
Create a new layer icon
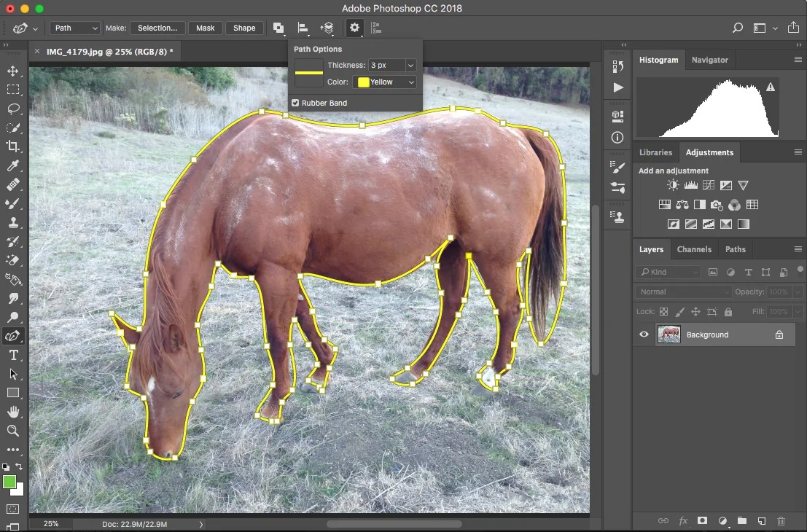(x=761, y=521)
